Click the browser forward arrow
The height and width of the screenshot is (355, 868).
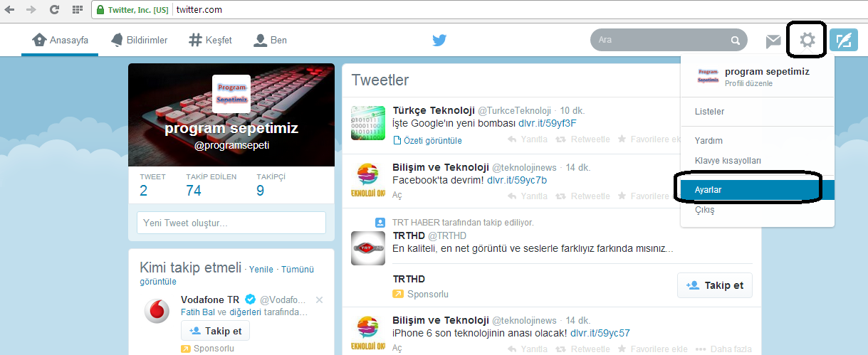coord(32,10)
